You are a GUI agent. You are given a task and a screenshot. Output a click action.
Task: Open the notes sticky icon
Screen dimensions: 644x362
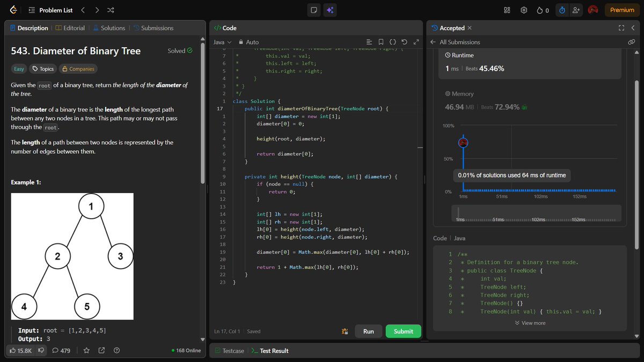(x=314, y=10)
